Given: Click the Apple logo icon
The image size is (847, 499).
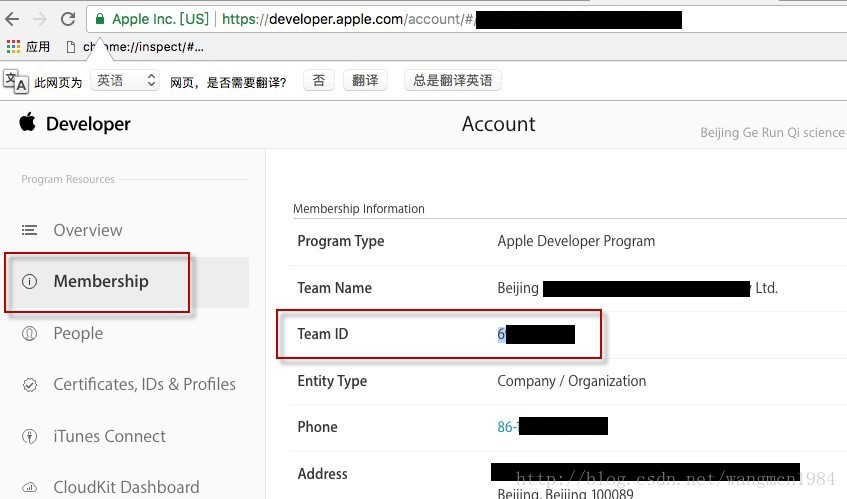Looking at the screenshot, I should click(x=28, y=123).
